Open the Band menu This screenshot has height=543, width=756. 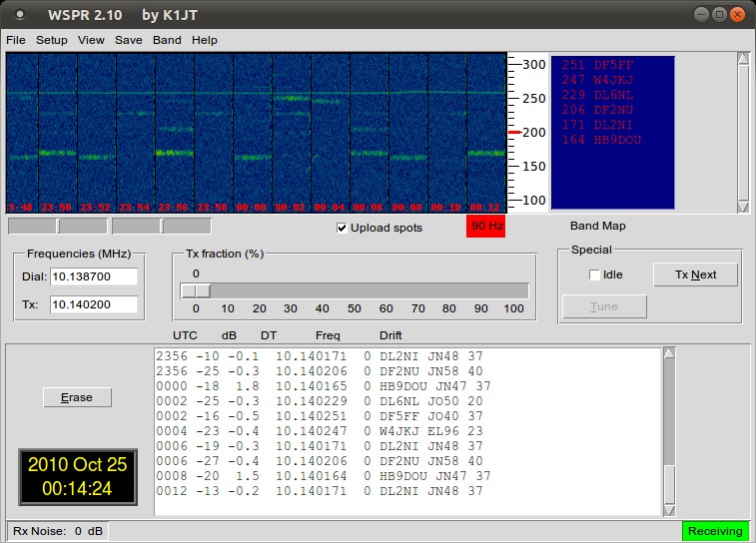(167, 40)
